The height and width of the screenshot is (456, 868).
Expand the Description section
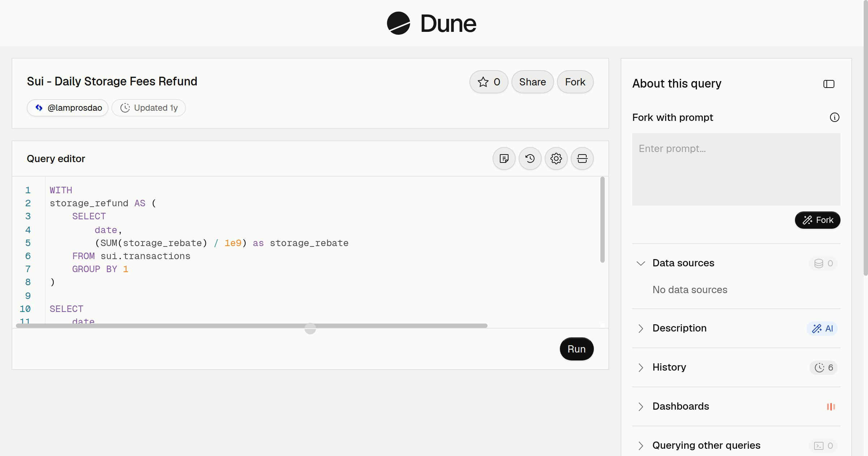(641, 328)
